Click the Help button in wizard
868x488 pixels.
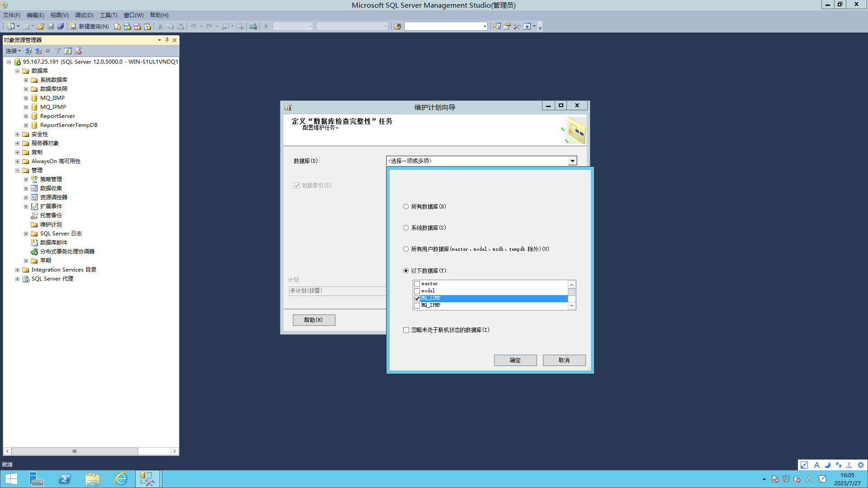coord(314,320)
